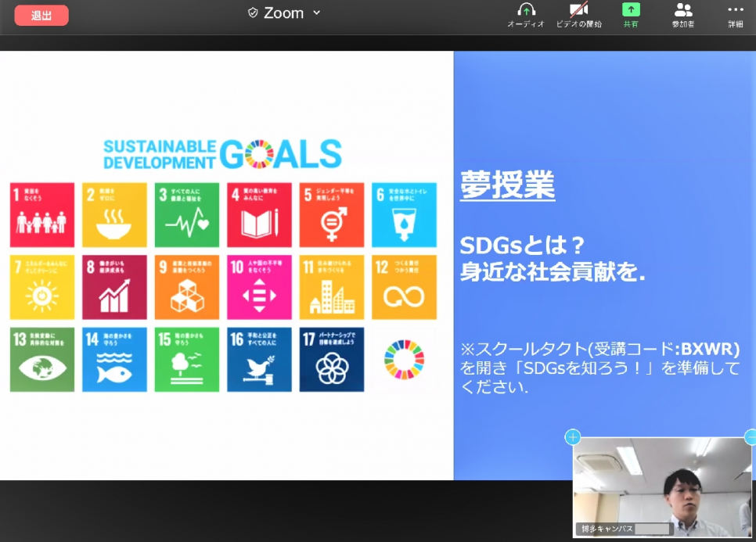Open the 詳細 more options menu
The width and height of the screenshot is (756, 542).
click(736, 16)
